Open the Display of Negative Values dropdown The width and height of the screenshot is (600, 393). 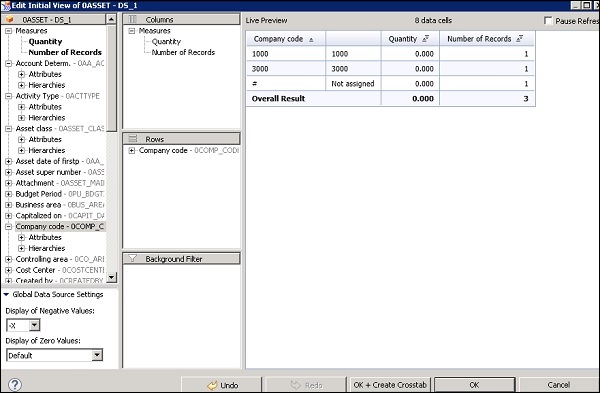34,325
